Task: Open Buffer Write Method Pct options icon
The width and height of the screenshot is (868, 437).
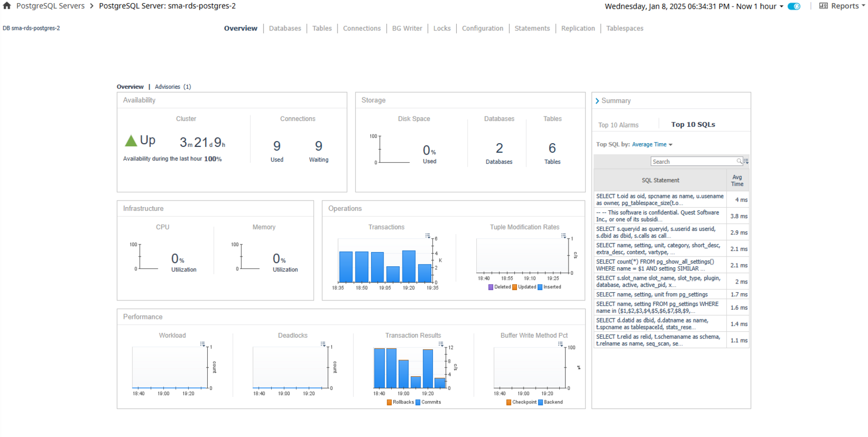Action: point(560,344)
